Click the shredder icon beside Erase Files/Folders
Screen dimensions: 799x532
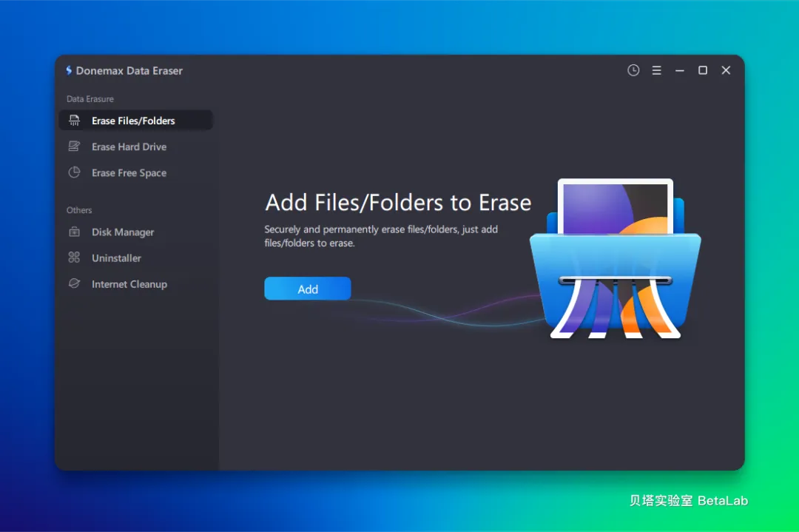click(75, 121)
